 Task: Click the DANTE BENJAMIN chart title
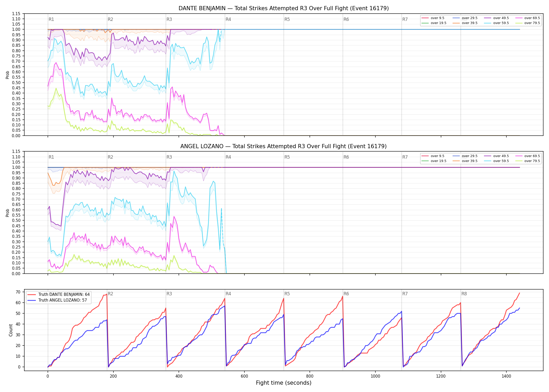284,8
